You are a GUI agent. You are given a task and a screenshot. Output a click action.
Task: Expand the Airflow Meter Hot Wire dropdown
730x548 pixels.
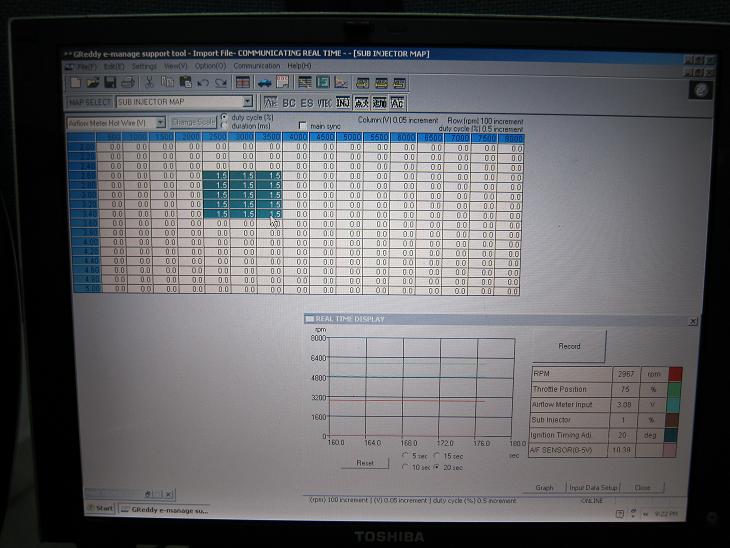(159, 122)
